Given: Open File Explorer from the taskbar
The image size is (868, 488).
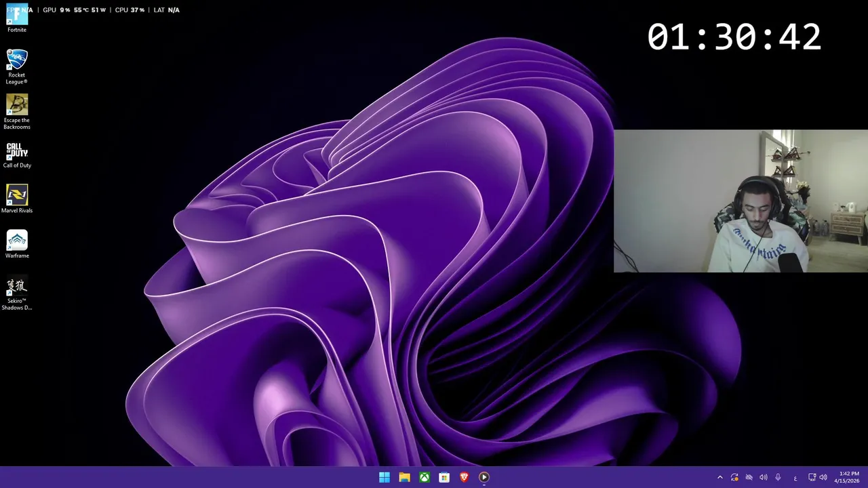Looking at the screenshot, I should (x=404, y=477).
